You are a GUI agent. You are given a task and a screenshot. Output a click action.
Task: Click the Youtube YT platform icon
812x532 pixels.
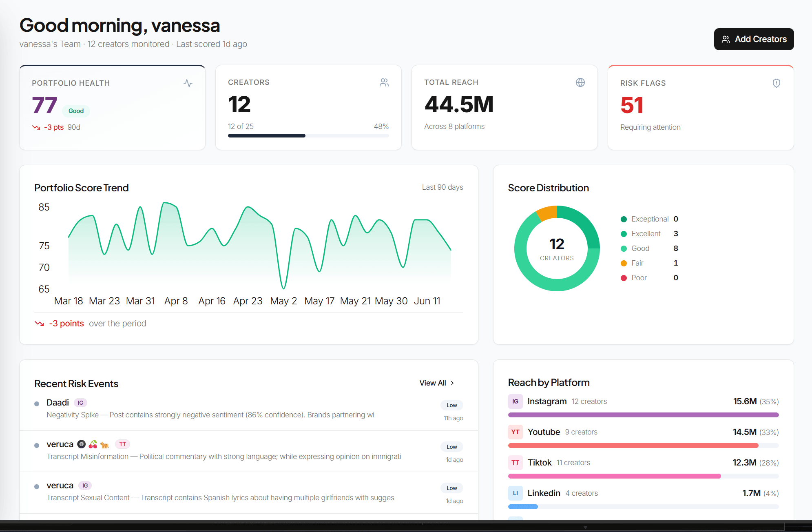516,432
